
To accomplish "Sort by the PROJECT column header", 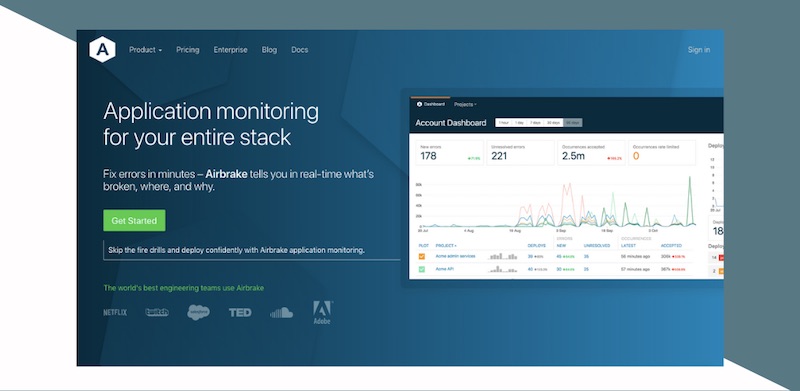I will [x=446, y=246].
